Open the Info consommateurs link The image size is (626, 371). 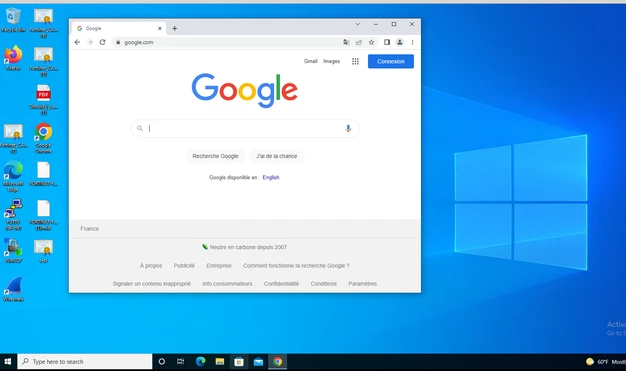227,284
